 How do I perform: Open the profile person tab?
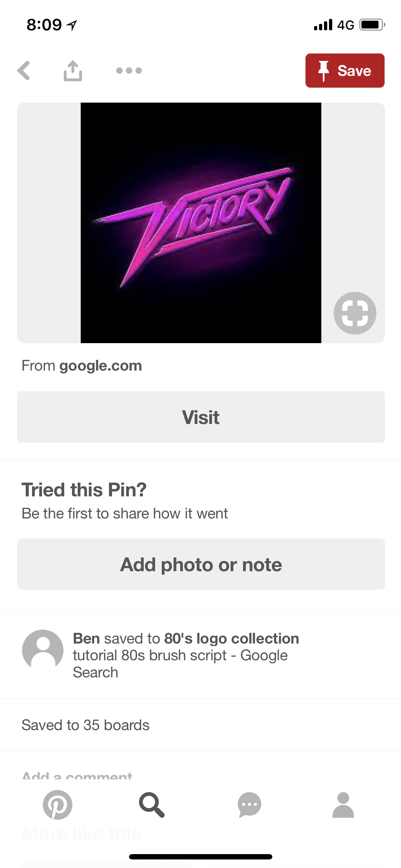pos(343,805)
